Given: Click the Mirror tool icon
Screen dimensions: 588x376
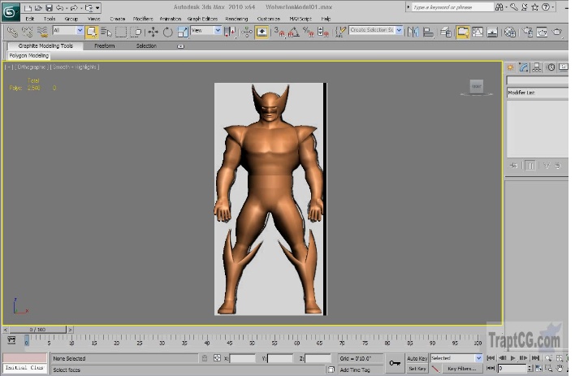Looking at the screenshot, I should 413,32.
